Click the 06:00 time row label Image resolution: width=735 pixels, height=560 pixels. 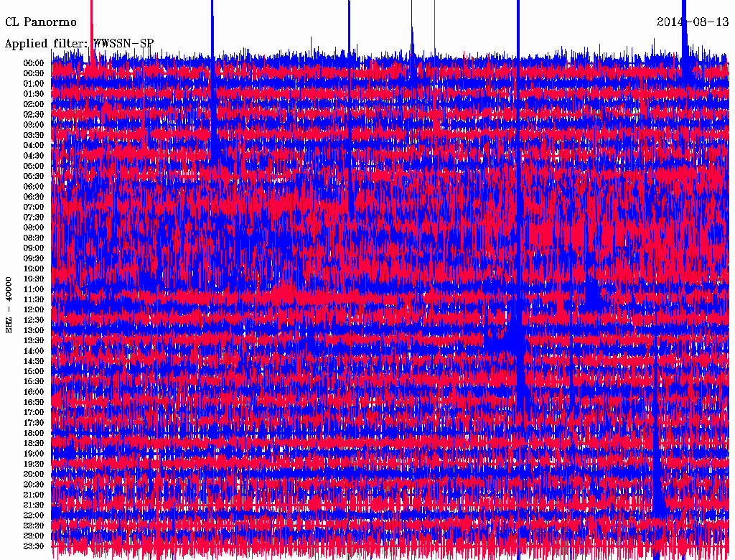[x=34, y=187]
